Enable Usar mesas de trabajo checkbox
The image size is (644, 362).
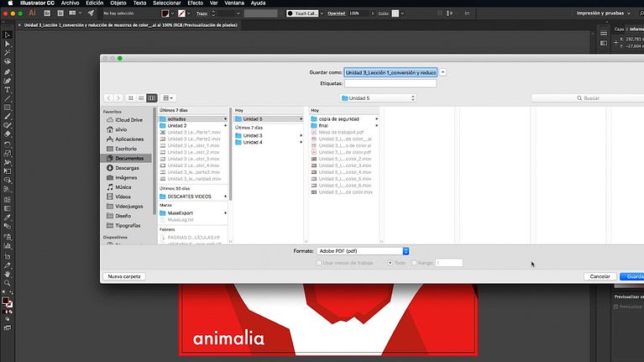[x=319, y=263]
